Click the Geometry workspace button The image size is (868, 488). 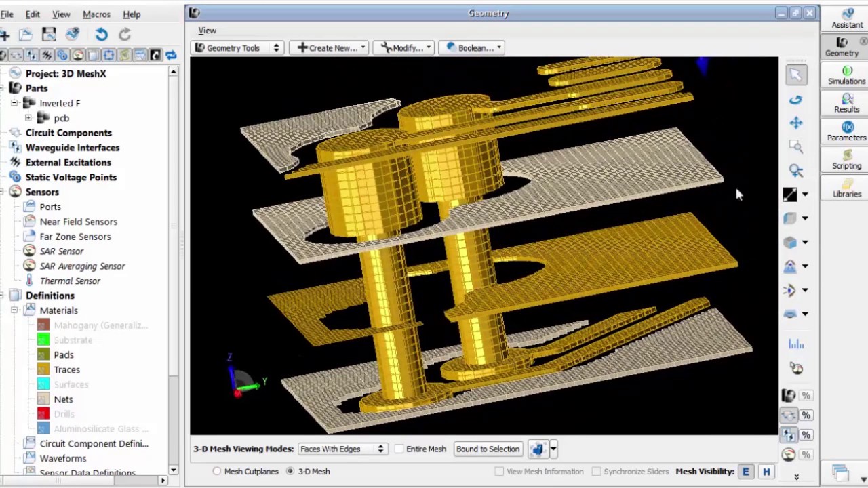point(842,47)
